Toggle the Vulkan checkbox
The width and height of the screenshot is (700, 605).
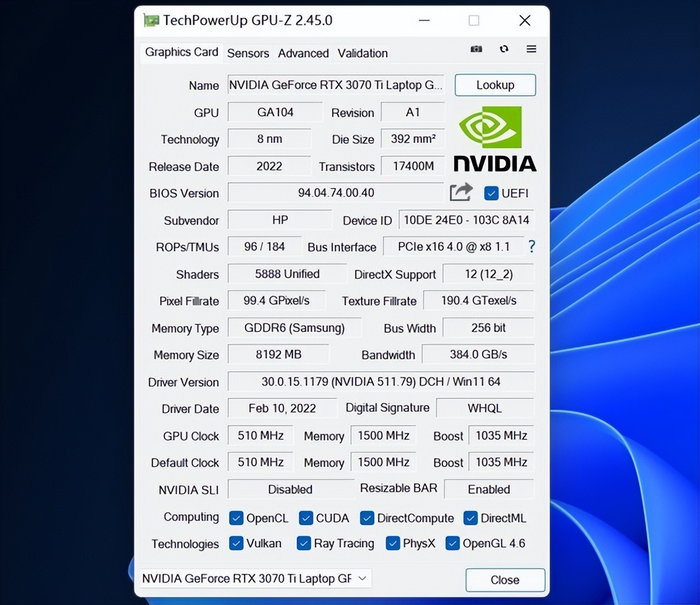point(236,543)
